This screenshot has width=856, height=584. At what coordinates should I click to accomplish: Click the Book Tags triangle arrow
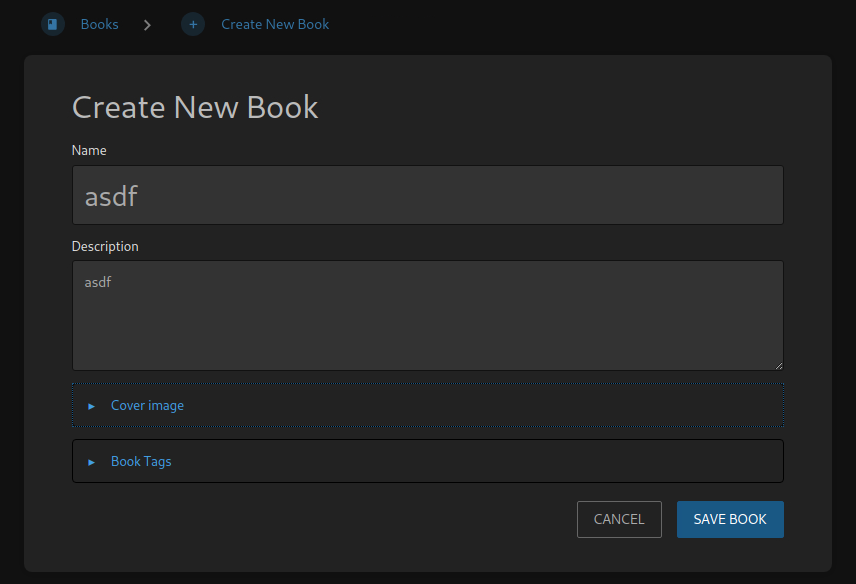[x=91, y=462]
